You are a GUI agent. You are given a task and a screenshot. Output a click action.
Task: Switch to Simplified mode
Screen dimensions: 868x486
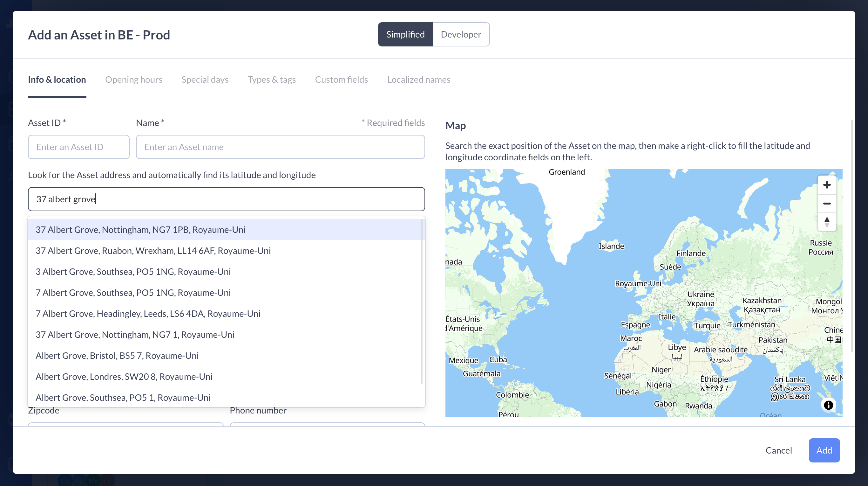point(405,34)
